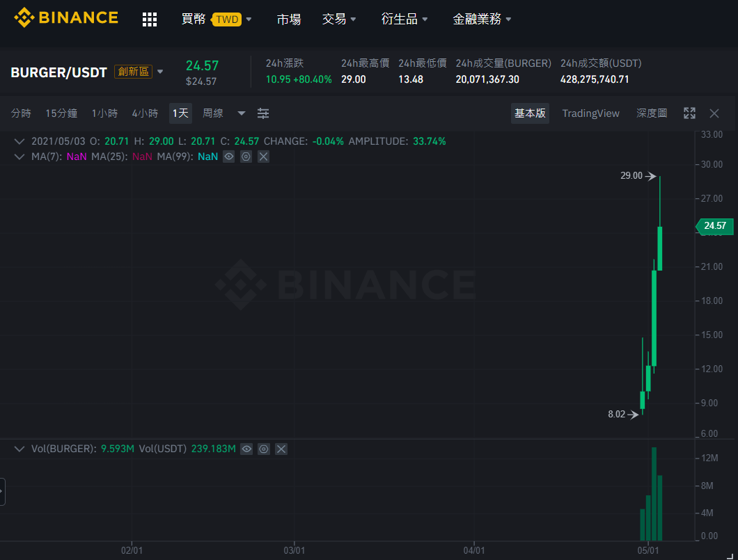
Task: Remove the Vol(BURGER) indicator
Action: (x=281, y=449)
